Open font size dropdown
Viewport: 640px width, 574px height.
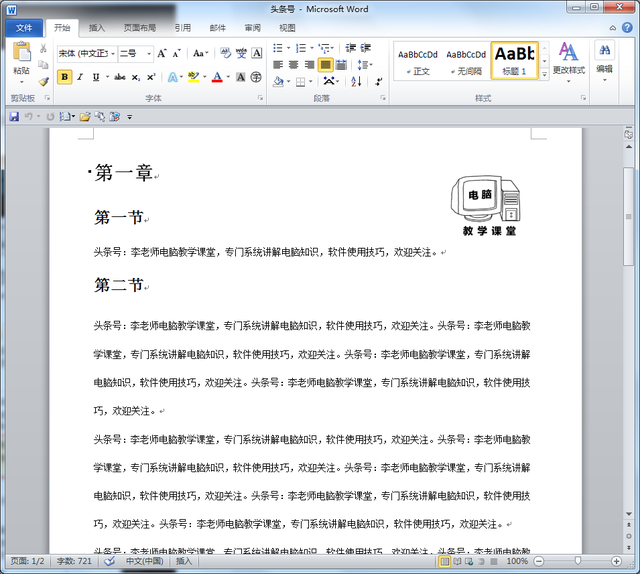click(x=149, y=54)
